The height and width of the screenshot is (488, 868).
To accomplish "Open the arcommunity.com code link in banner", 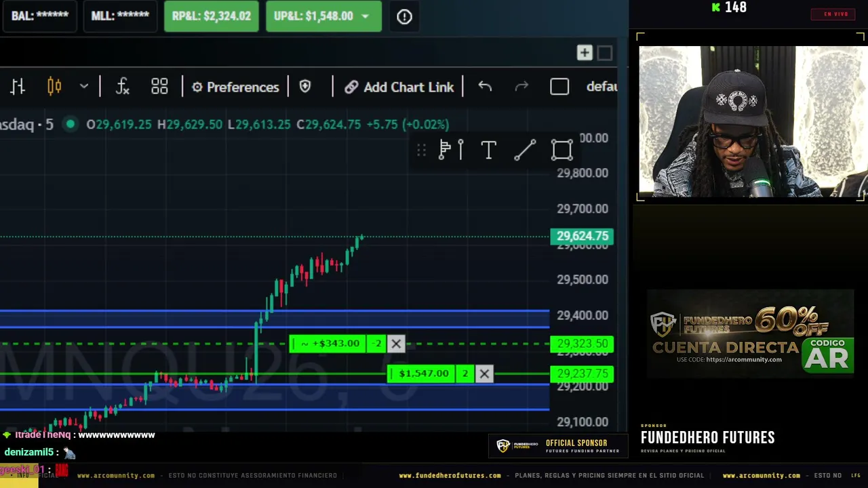I will coord(743,360).
